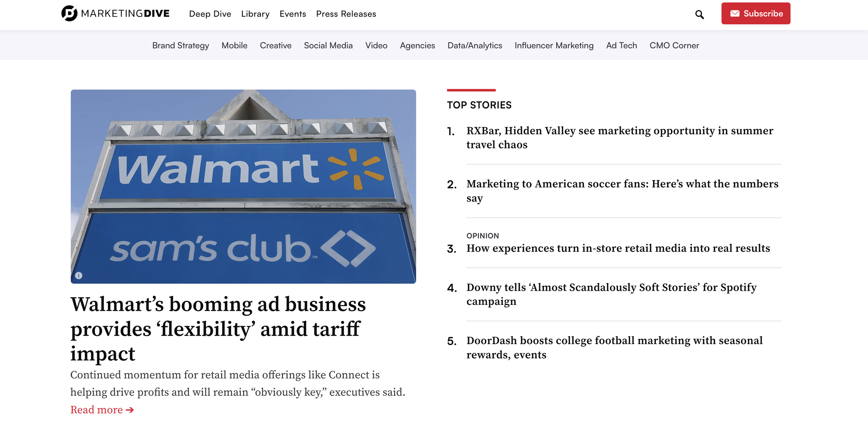Click the 'Continued momentum for retail media' summary

coord(238,383)
